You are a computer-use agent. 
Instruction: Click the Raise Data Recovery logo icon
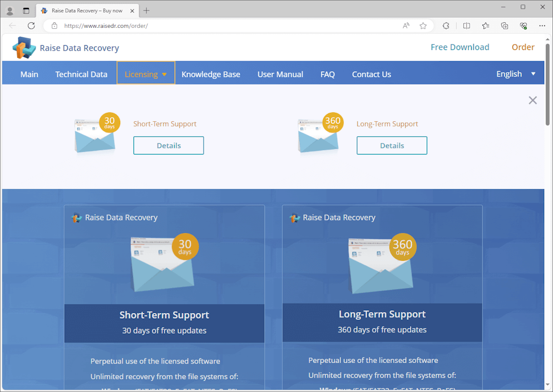[24, 48]
